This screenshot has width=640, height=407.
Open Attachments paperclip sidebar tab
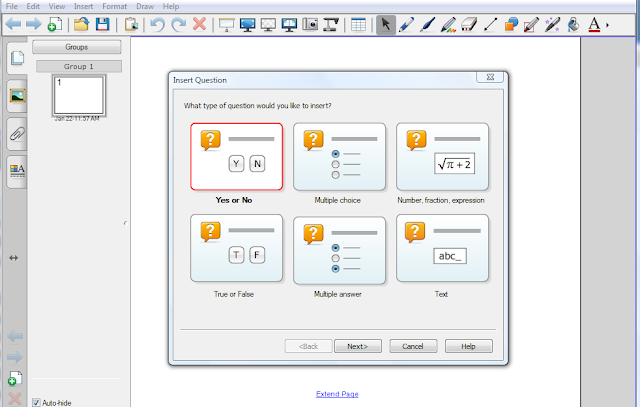click(x=17, y=134)
